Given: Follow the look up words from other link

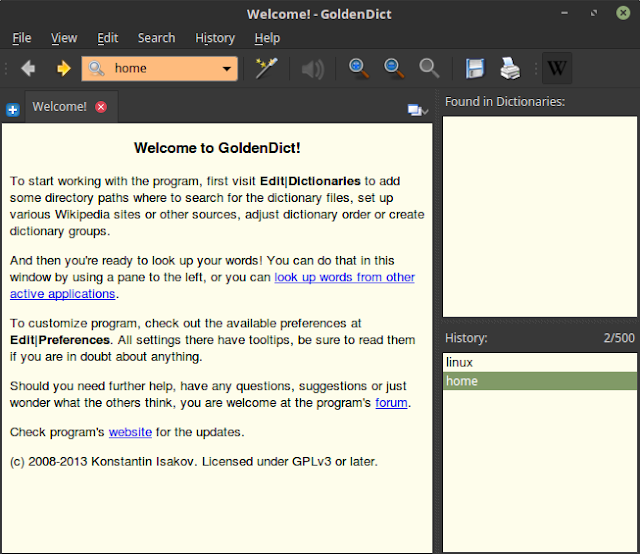Looking at the screenshot, I should (344, 277).
